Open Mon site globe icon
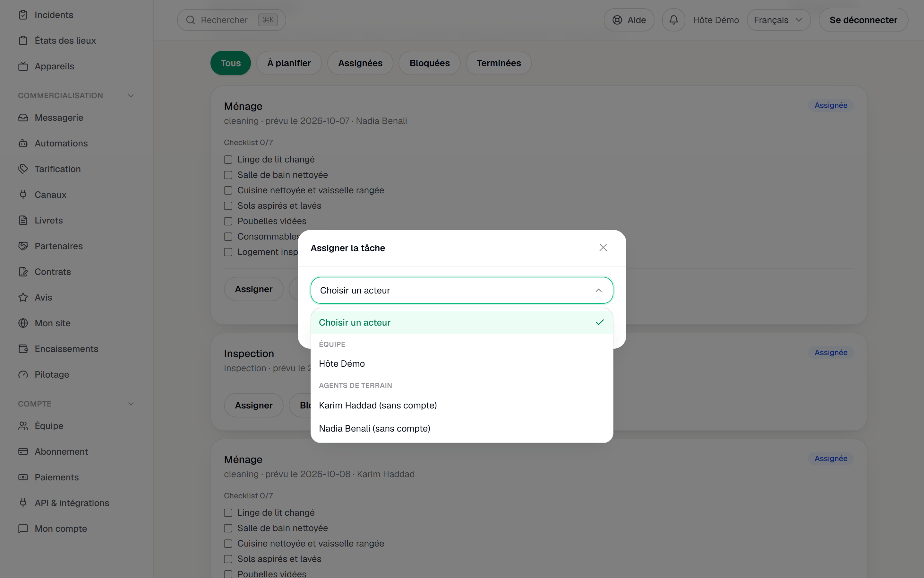This screenshot has width=924, height=578. point(23,323)
